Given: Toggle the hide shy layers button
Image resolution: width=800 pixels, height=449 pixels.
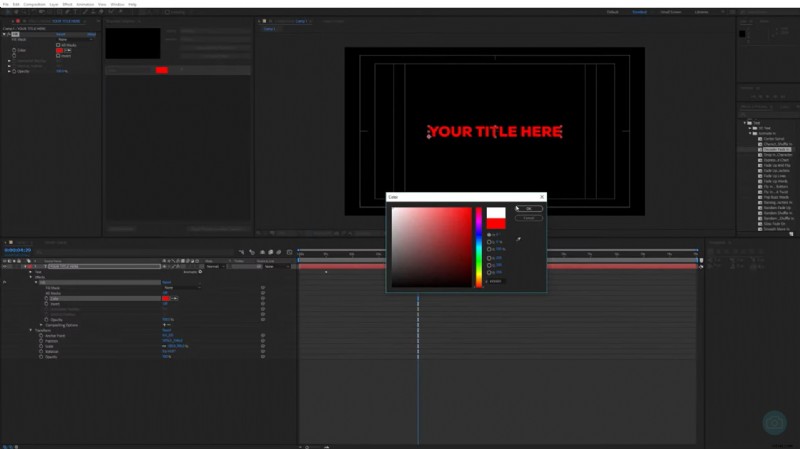Looking at the screenshot, I should pos(262,252).
